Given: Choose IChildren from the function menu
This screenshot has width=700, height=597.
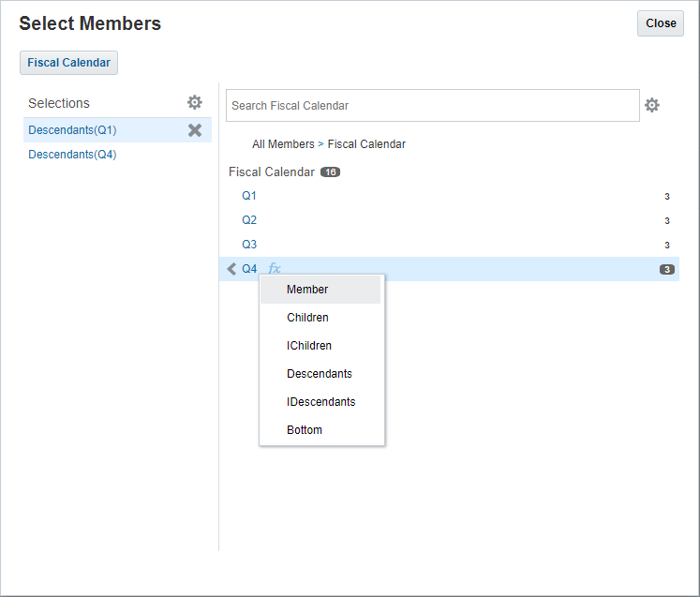Looking at the screenshot, I should 320,346.
